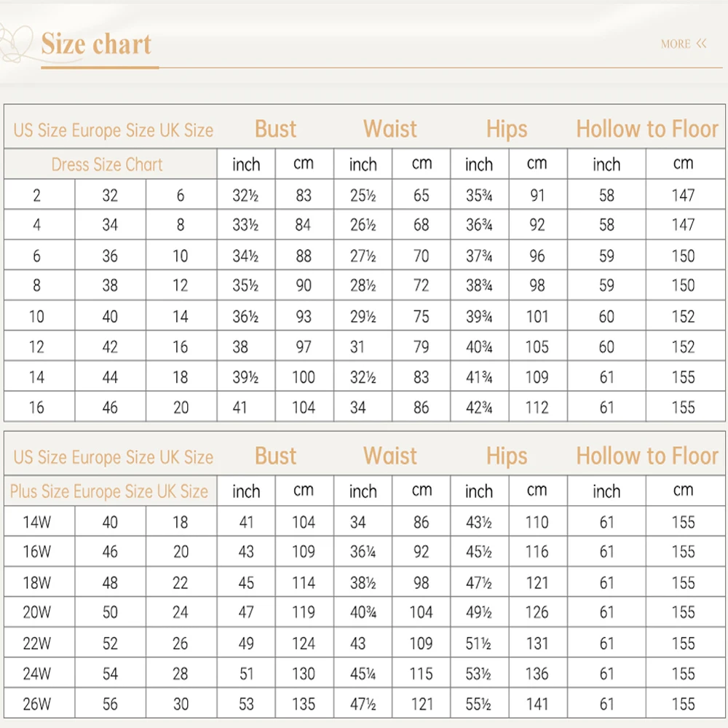Click Waist heading in the dress size table
The height and width of the screenshot is (728, 728).
[x=390, y=129]
